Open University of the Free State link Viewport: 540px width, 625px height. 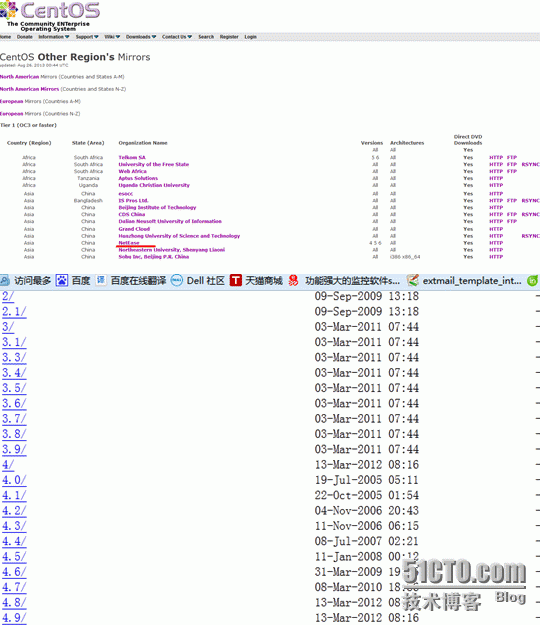click(x=153, y=164)
